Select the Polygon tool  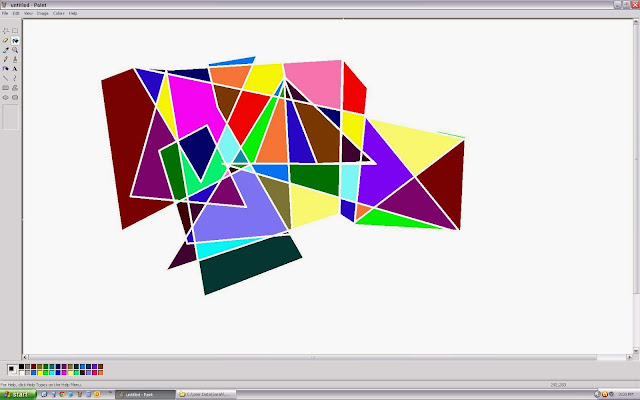click(x=15, y=88)
